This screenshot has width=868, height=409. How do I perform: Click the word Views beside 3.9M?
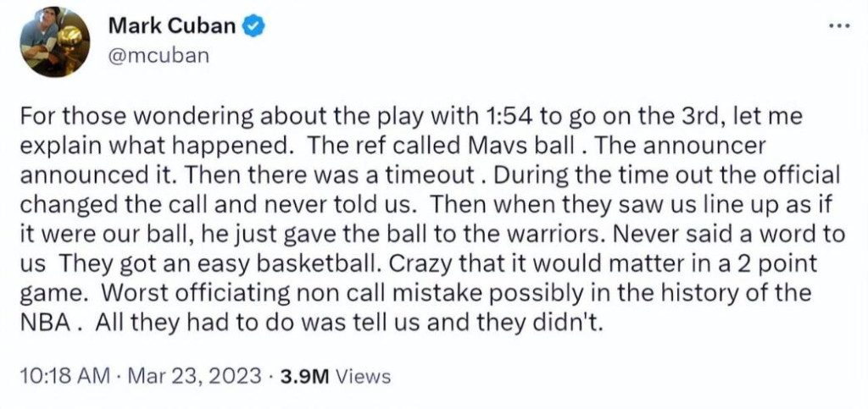(x=363, y=375)
